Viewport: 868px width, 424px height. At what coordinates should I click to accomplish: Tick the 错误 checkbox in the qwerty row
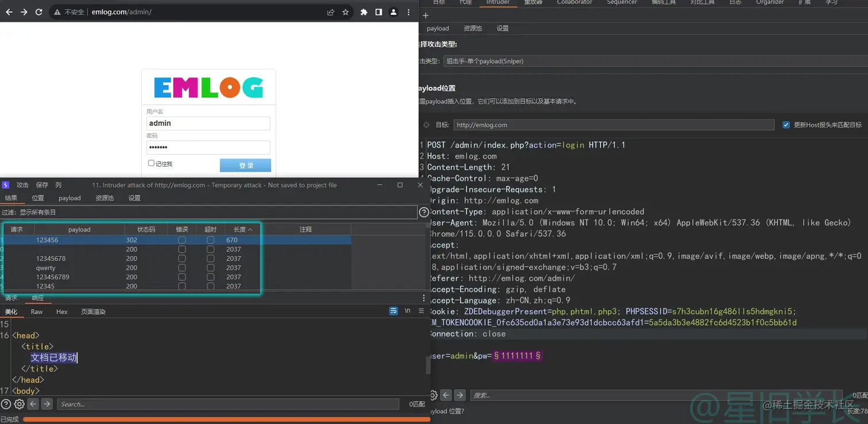pos(182,268)
